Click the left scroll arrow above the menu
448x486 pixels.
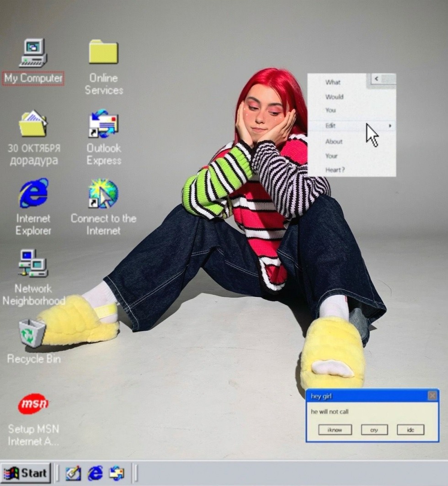point(376,79)
